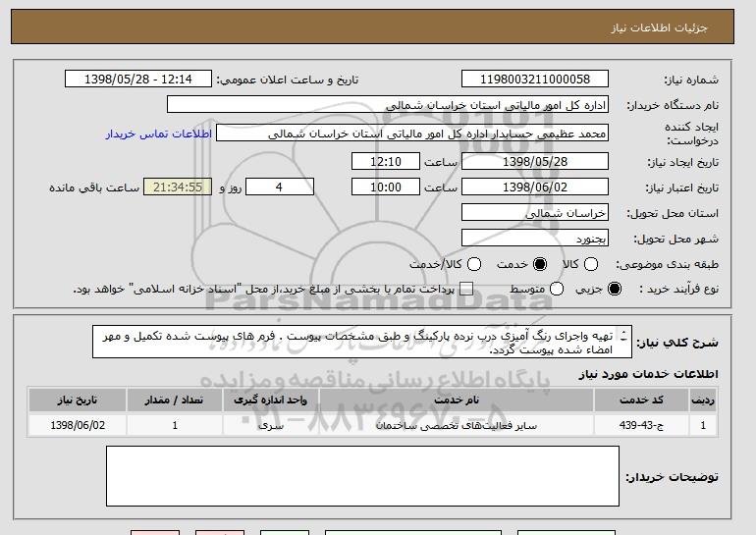Click the remaining time countdown 21:34:55
The height and width of the screenshot is (535, 756).
click(178, 187)
